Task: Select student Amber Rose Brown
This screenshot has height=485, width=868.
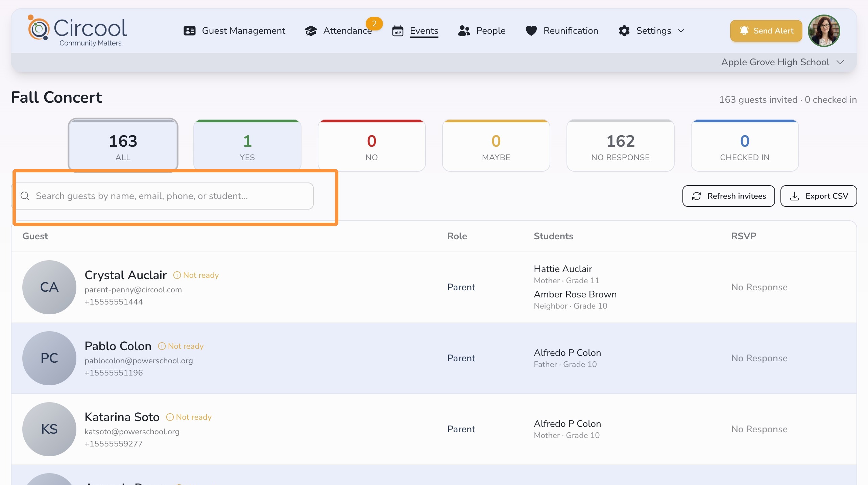Action: [575, 294]
